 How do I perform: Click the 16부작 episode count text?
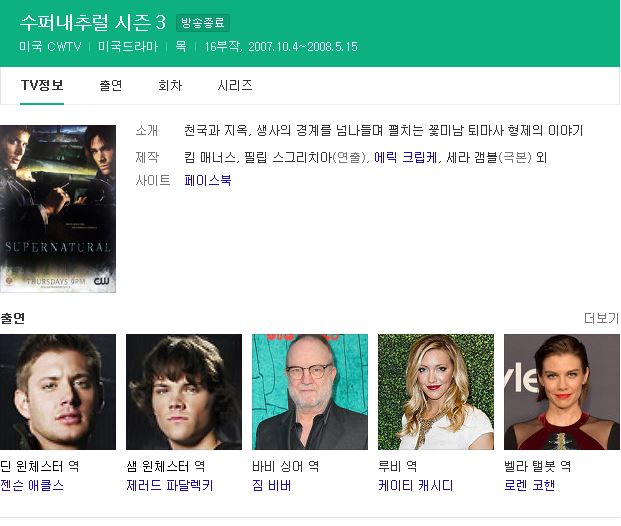pyautogui.click(x=222, y=47)
